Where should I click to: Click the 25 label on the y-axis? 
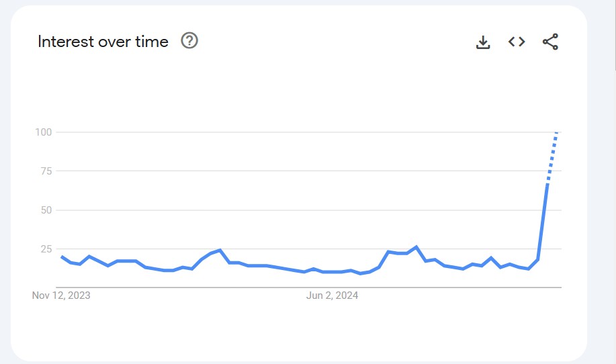click(x=46, y=248)
